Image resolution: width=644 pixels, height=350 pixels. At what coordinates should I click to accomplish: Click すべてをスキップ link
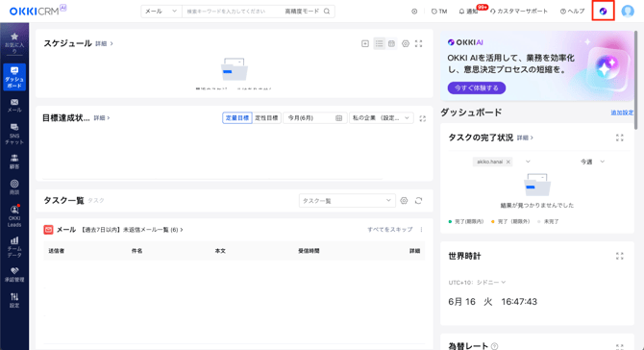coord(390,230)
